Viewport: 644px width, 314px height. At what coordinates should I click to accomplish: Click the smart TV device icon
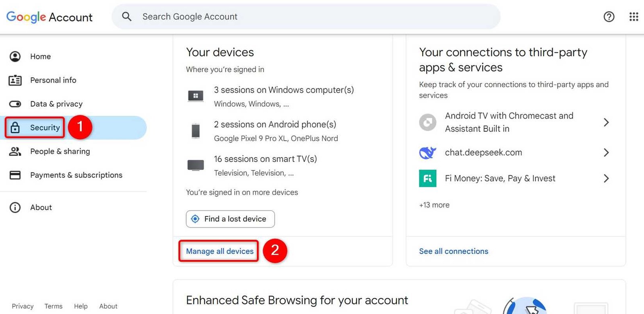tap(196, 165)
